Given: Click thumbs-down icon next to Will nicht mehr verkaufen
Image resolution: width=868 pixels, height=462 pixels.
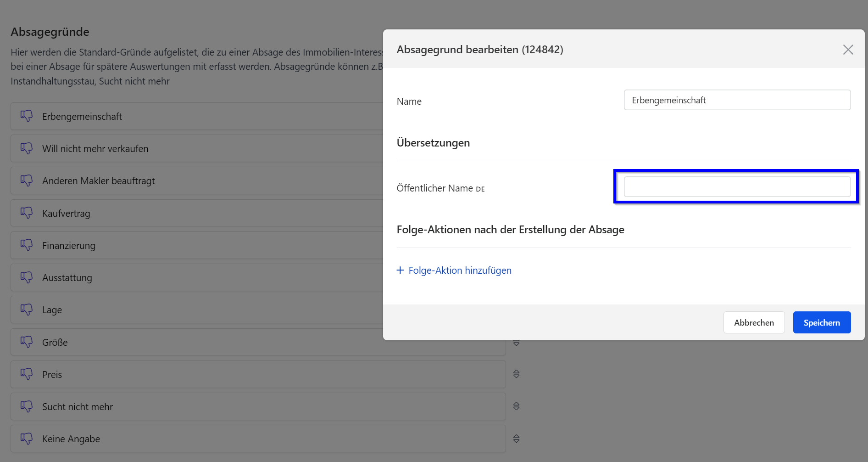Looking at the screenshot, I should [27, 148].
